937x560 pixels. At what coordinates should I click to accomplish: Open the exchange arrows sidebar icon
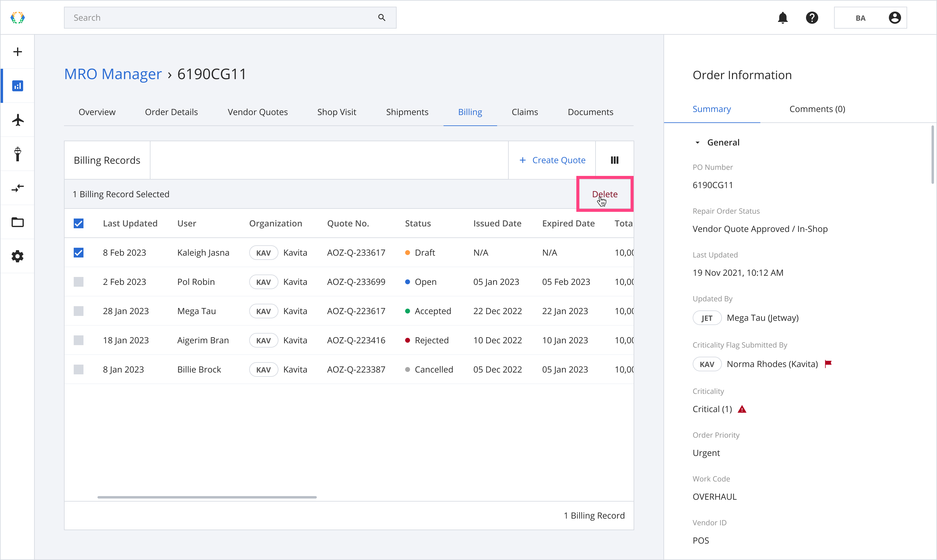(17, 188)
